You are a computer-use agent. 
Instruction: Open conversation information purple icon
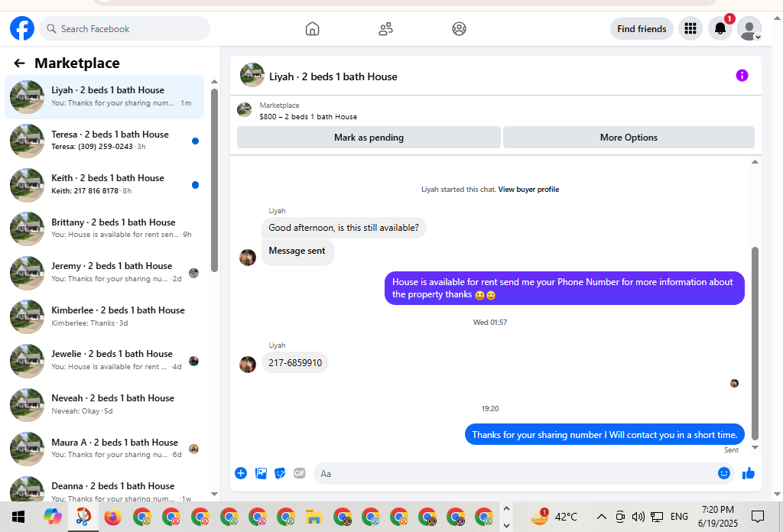[x=742, y=76]
